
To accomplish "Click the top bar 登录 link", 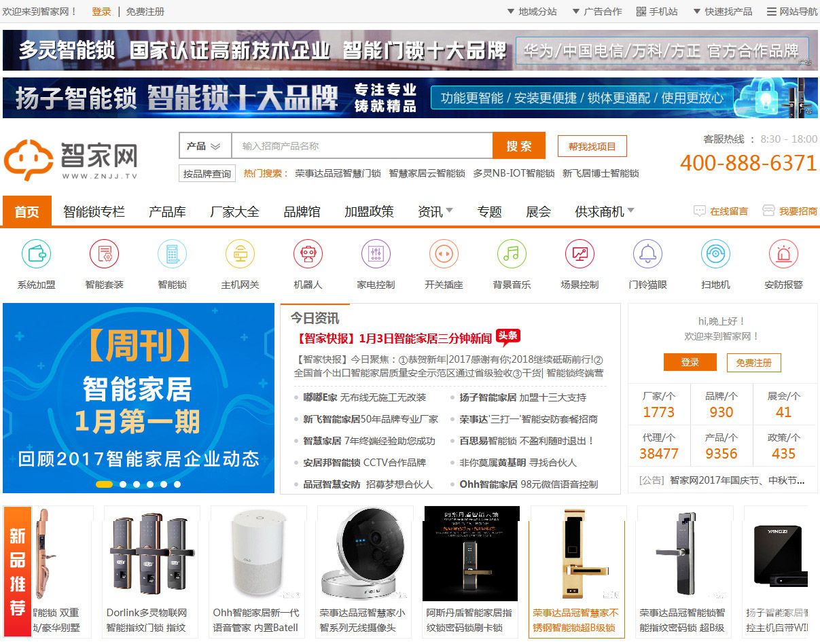I will (x=101, y=12).
